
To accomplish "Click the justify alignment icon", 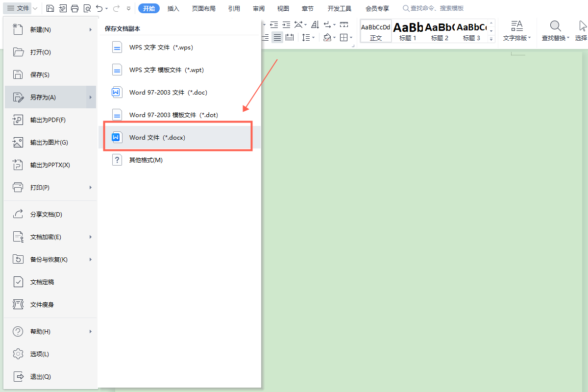I will pos(277,38).
